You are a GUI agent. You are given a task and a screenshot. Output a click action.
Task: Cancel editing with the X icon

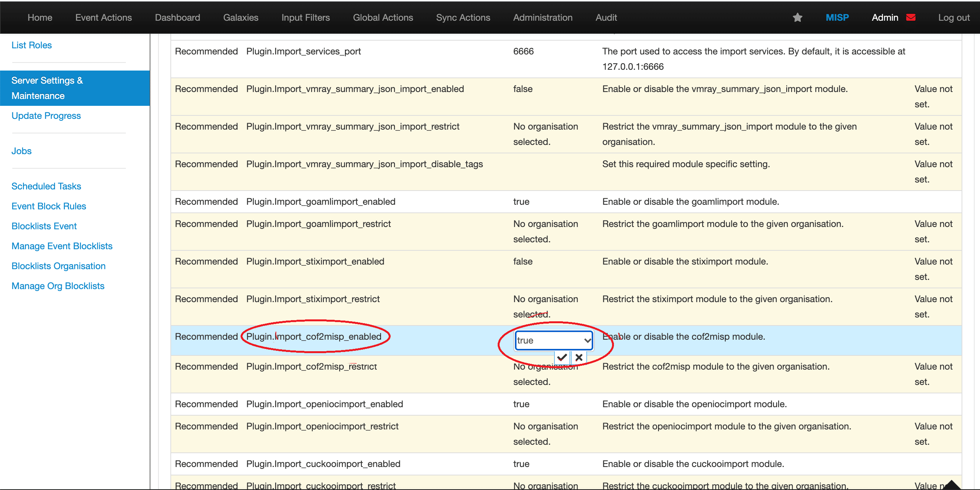(579, 357)
